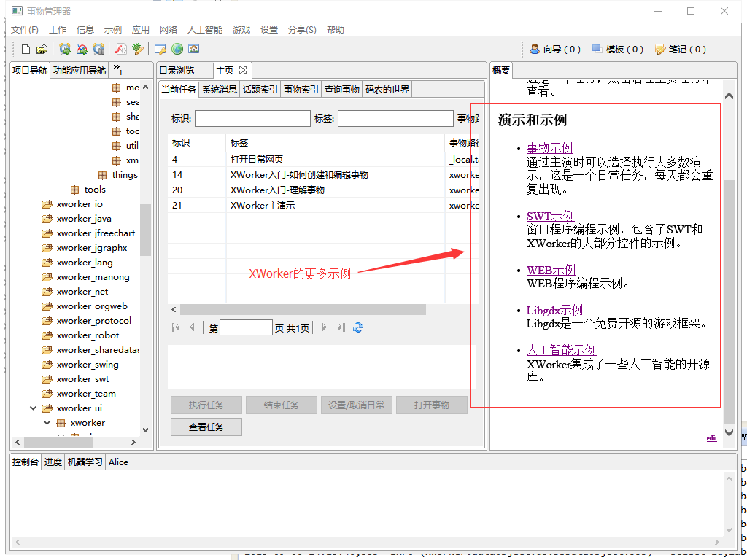The width and height of the screenshot is (747, 560).
Task: Open the 分享(S) menu
Action: (x=302, y=29)
